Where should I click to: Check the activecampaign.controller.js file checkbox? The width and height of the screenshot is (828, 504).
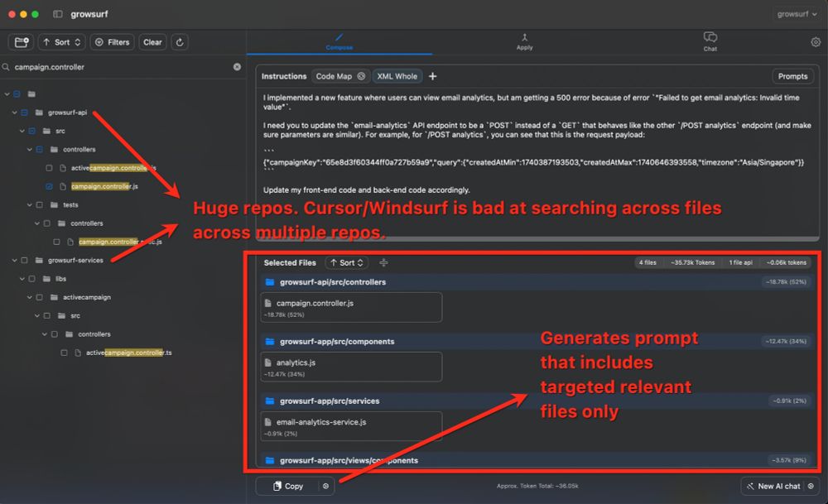[49, 168]
